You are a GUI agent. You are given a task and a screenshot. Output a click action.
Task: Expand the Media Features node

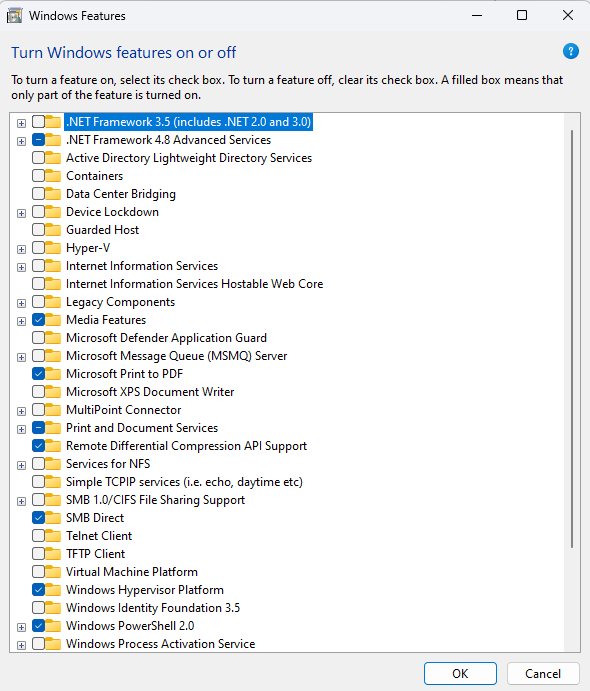pyautogui.click(x=21, y=321)
